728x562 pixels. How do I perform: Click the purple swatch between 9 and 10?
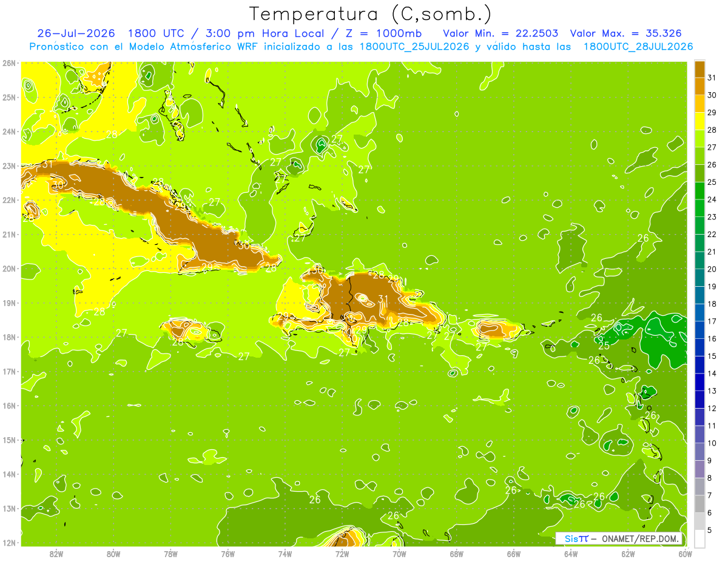699,452
